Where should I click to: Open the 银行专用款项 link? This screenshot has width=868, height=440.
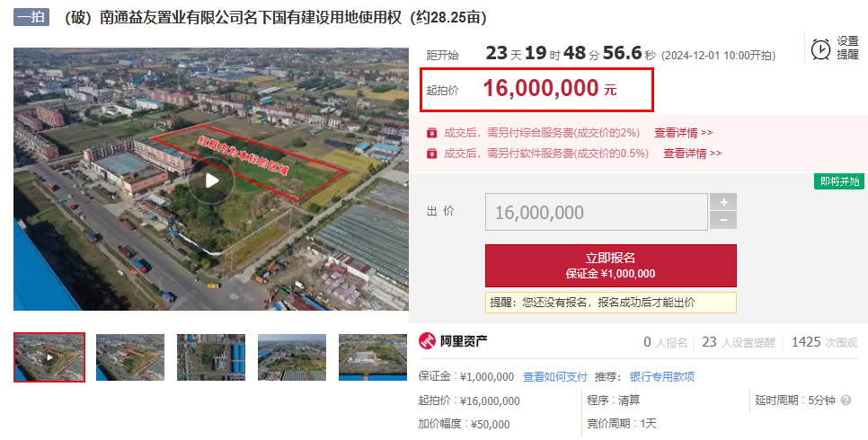pyautogui.click(x=662, y=377)
